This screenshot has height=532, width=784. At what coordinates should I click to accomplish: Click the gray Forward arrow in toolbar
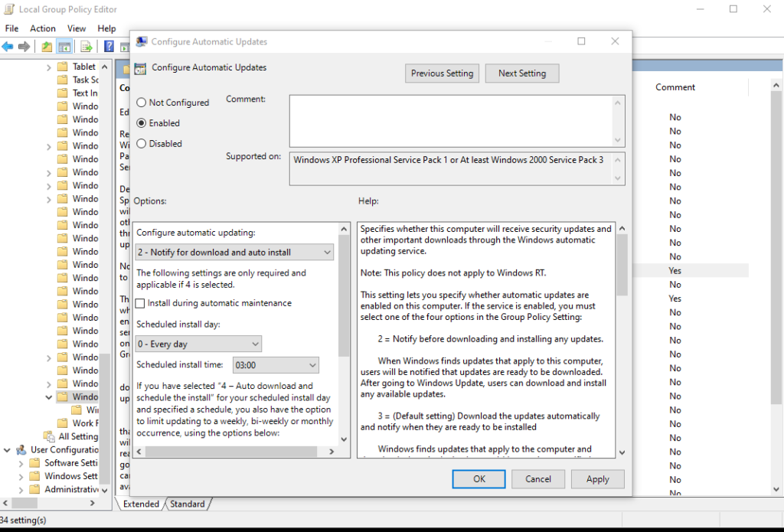click(x=24, y=47)
